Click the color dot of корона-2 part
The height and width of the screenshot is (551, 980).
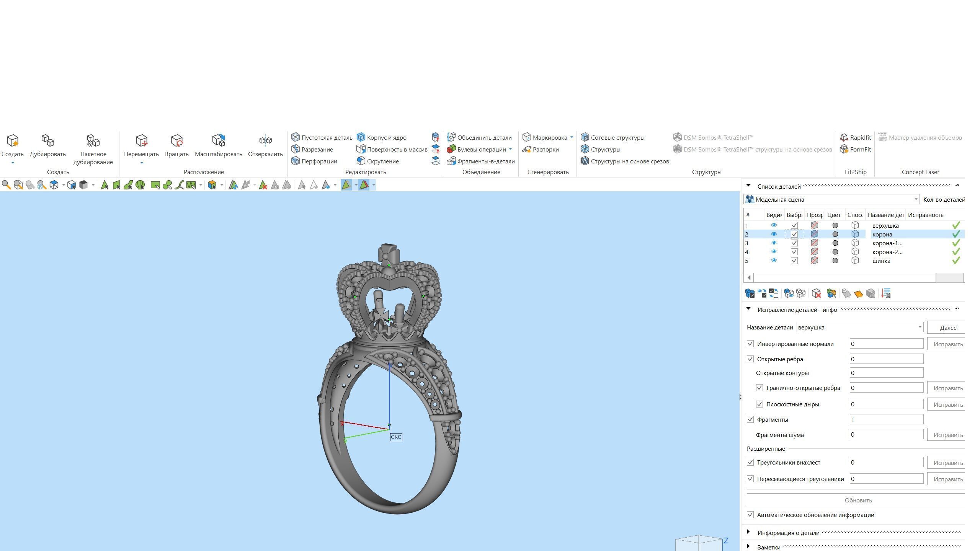tap(835, 252)
